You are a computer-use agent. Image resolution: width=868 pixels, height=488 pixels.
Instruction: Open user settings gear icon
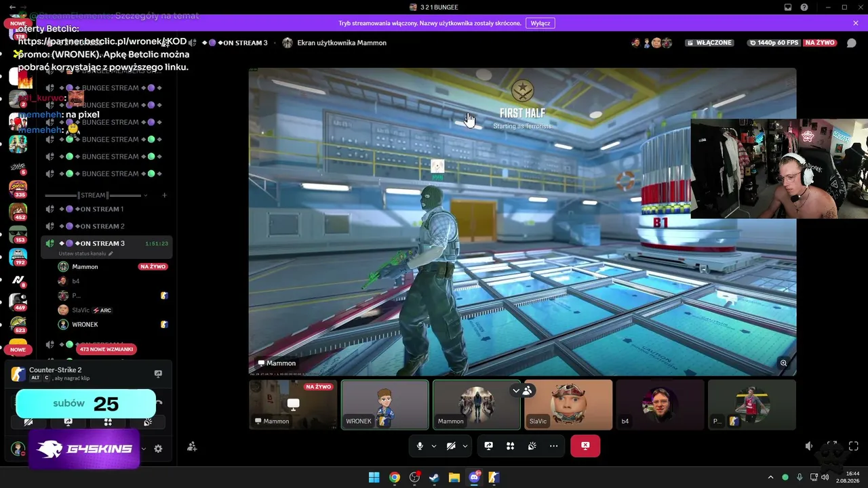pos(158,449)
